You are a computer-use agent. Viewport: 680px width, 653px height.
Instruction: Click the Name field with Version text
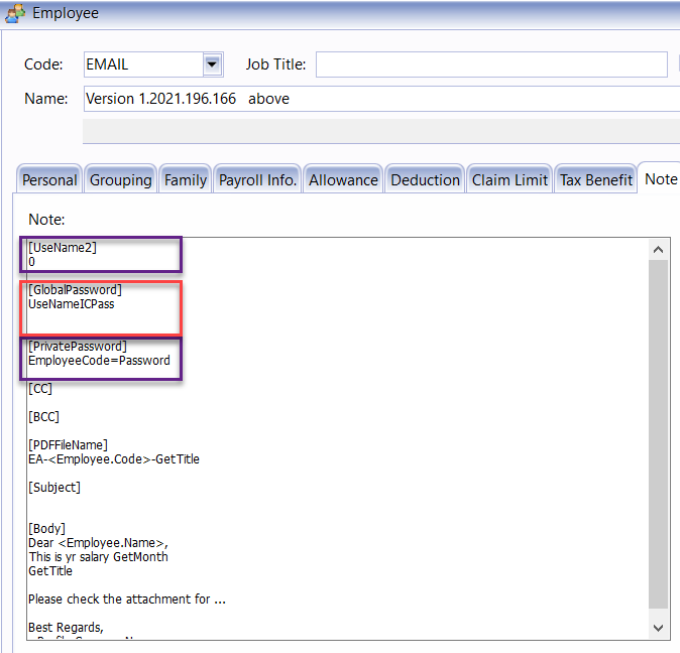click(382, 99)
